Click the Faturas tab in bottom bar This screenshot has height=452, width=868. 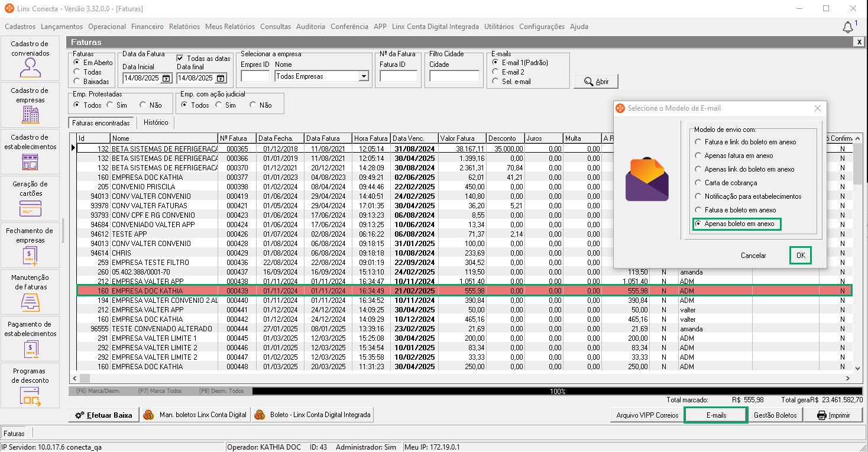pyautogui.click(x=14, y=434)
